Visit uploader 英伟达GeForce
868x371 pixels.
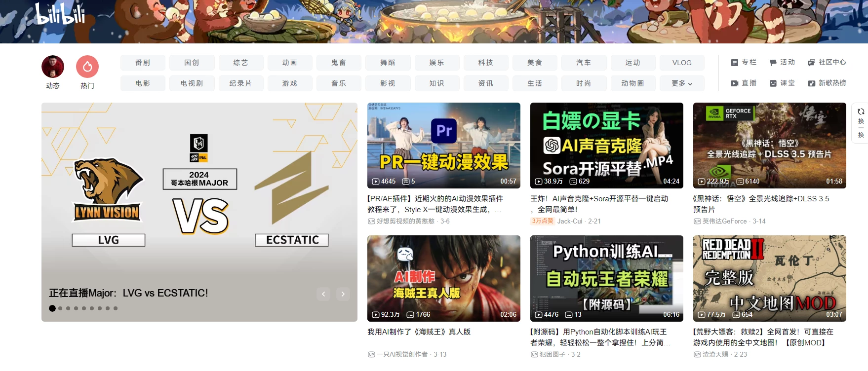(x=724, y=222)
